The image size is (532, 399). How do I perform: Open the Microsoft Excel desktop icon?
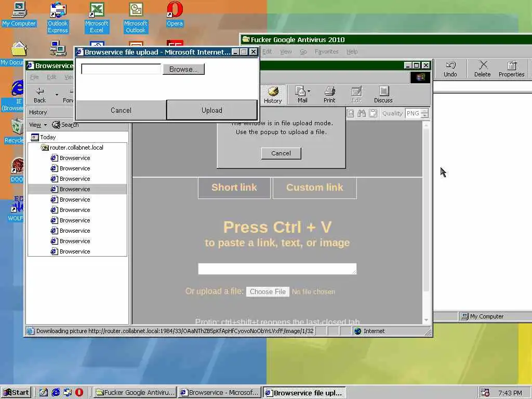(x=97, y=17)
